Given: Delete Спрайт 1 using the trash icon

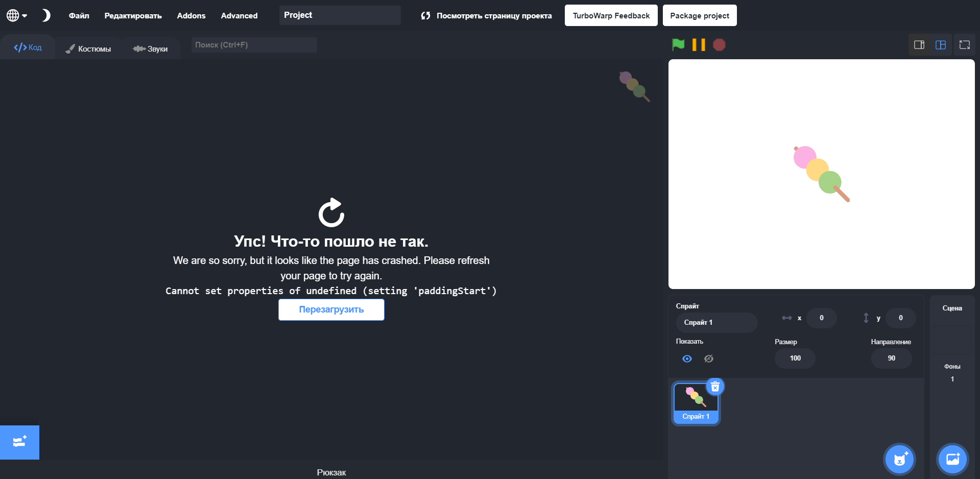Looking at the screenshot, I should point(715,387).
